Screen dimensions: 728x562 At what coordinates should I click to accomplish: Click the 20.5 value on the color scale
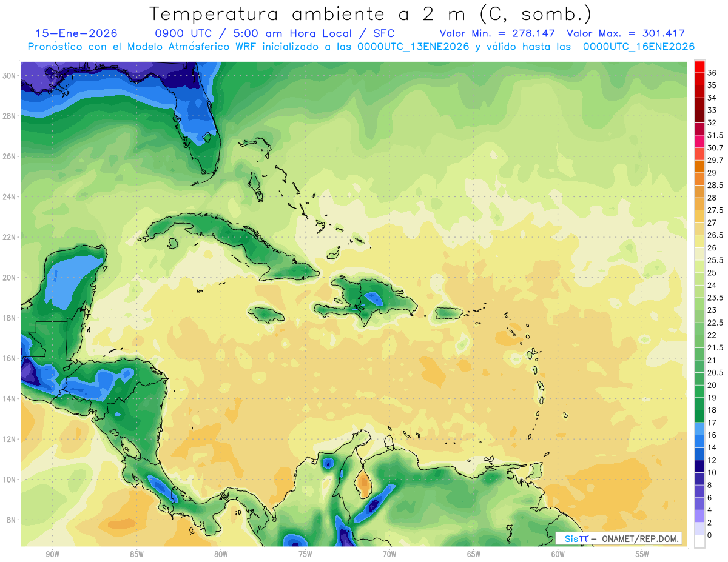715,373
